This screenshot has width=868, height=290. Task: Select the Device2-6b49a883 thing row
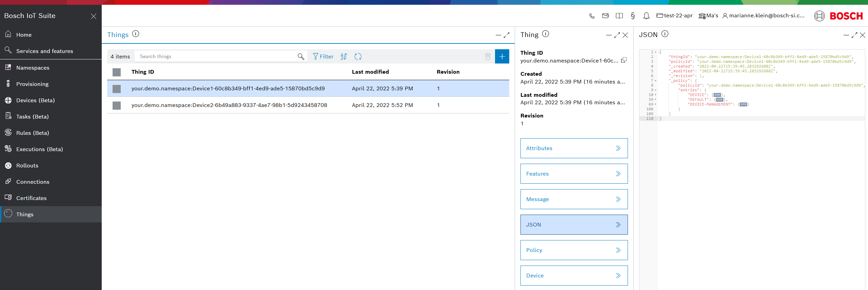pyautogui.click(x=308, y=105)
